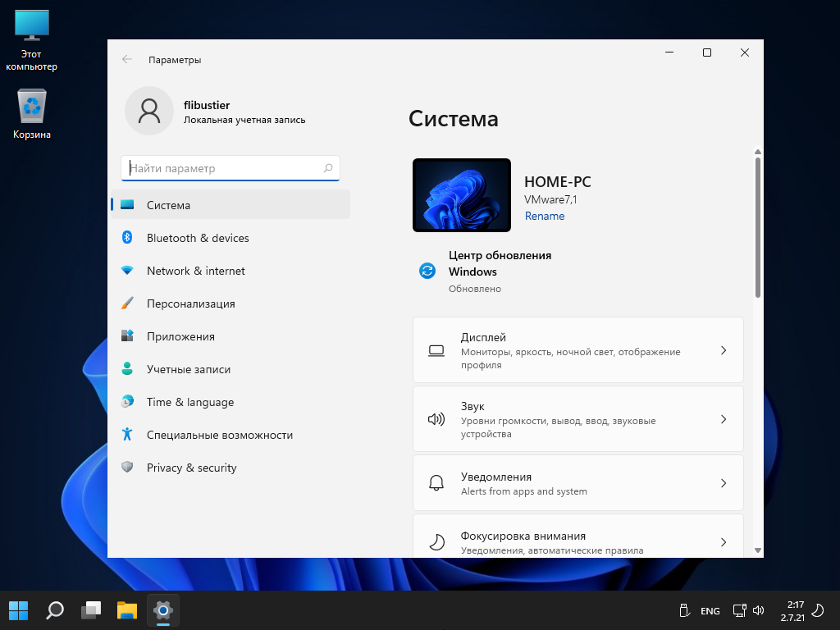
Task: Click the Bluetooth icon in sidebar
Action: tap(127, 238)
